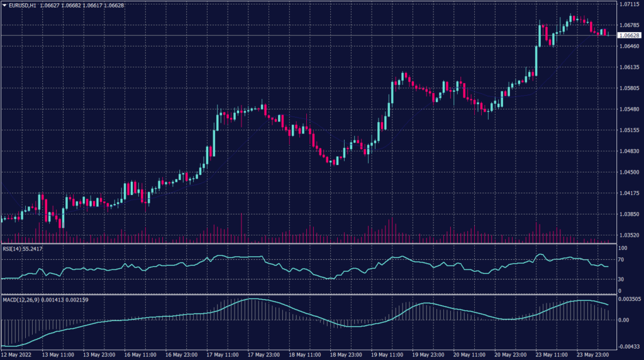This screenshot has width=644, height=360.
Task: Click the 1.04500 price scale label
Action: click(630, 172)
